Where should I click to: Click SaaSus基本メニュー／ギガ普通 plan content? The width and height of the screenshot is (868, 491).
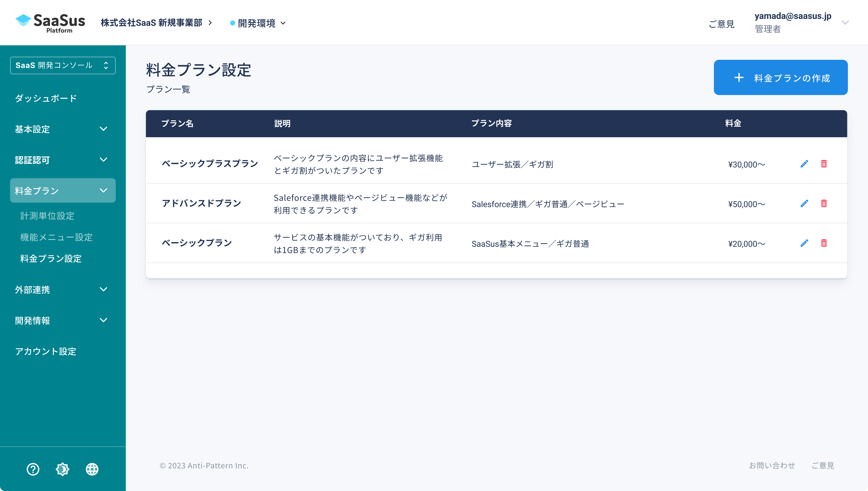[x=530, y=244]
